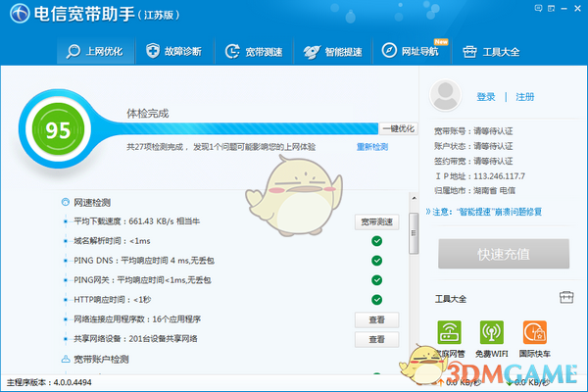Click the green check for HTTP响应时间

[x=377, y=299]
